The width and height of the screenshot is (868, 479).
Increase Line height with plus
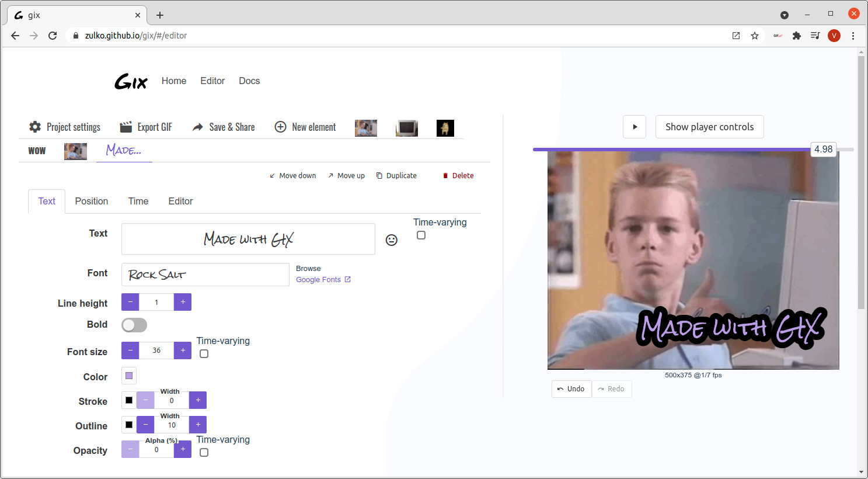pyautogui.click(x=183, y=302)
